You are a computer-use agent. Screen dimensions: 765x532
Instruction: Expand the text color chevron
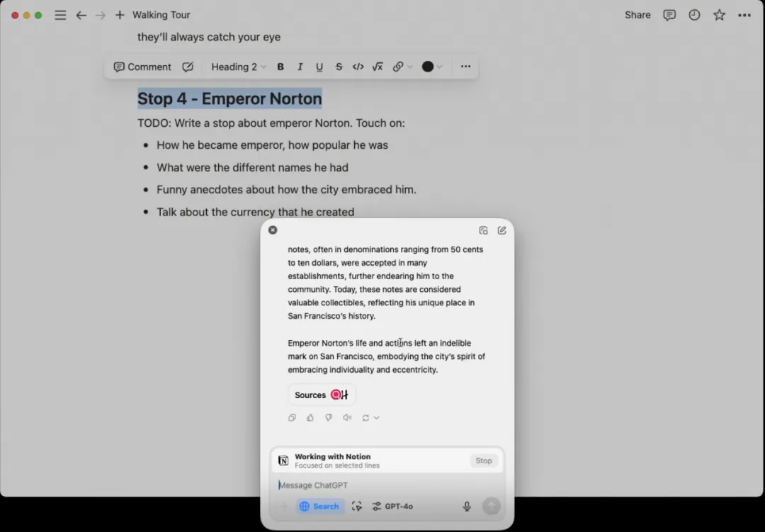440,67
